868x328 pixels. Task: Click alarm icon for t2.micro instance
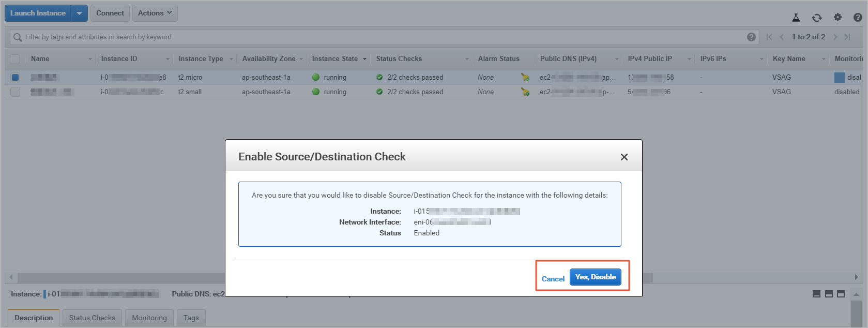[525, 78]
